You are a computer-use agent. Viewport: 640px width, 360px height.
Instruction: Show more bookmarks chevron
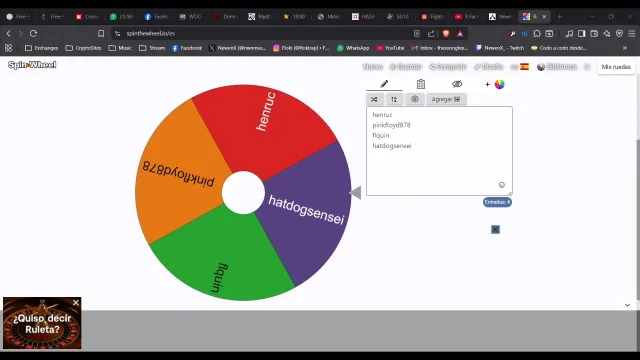point(624,48)
